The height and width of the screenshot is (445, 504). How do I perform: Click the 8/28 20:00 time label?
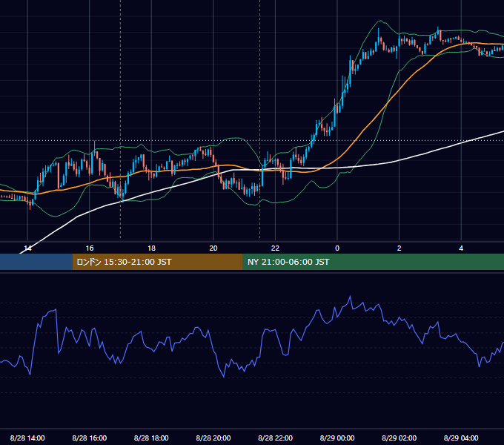click(x=213, y=438)
